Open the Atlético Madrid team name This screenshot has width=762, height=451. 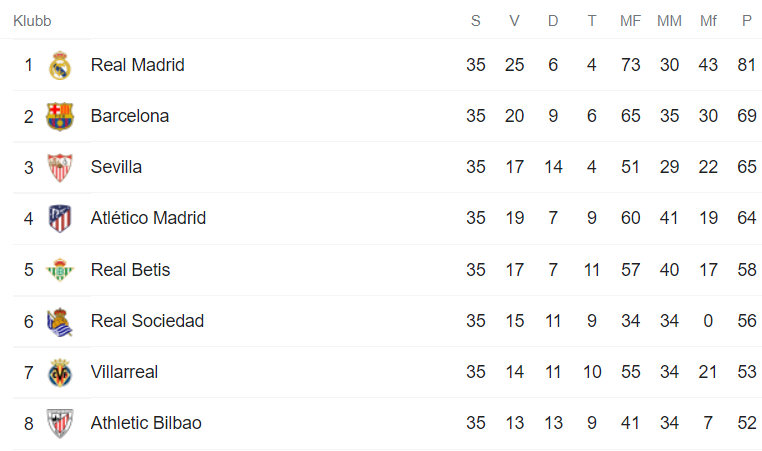[148, 218]
